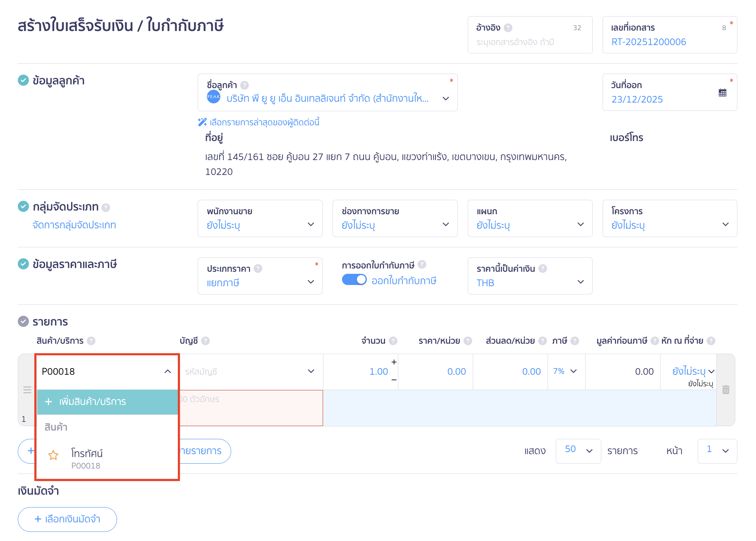Click the drag handle icon on row 1
The image size is (756, 541).
pyautogui.click(x=27, y=390)
